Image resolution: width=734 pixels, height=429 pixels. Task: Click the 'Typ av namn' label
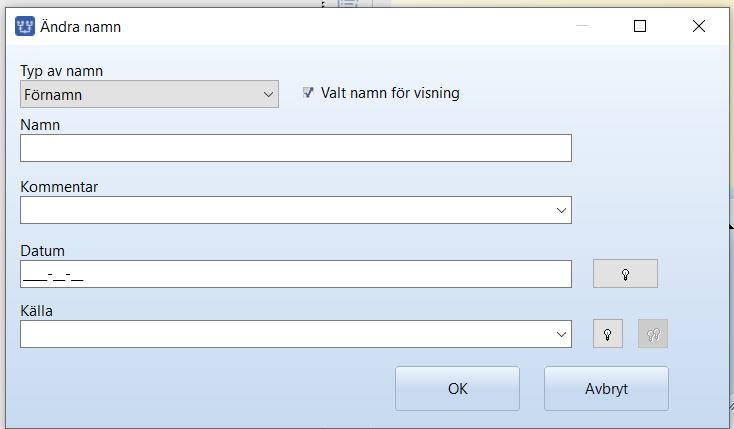pyautogui.click(x=61, y=71)
